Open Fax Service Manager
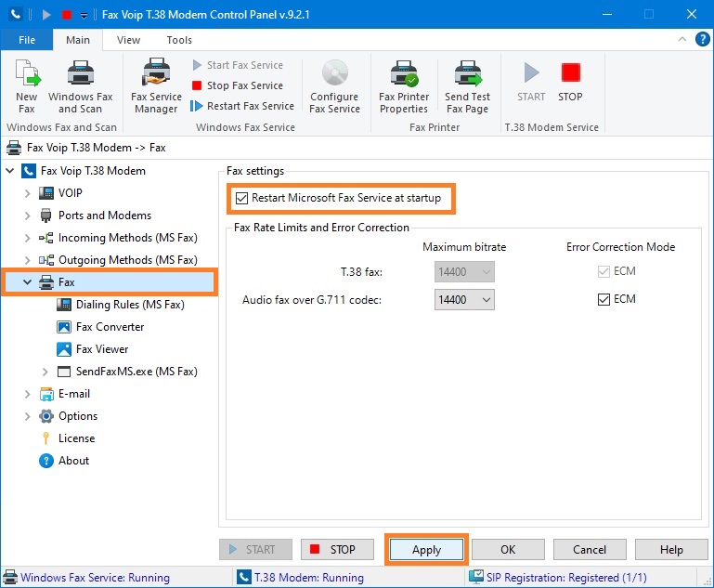The image size is (714, 588). [x=156, y=85]
